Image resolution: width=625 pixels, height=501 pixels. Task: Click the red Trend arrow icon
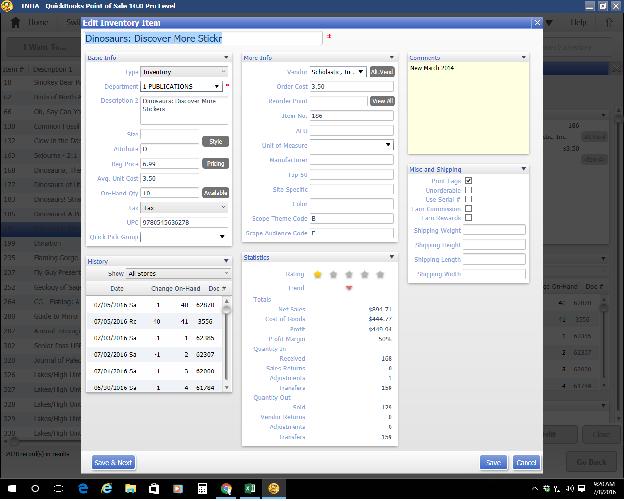[348, 288]
